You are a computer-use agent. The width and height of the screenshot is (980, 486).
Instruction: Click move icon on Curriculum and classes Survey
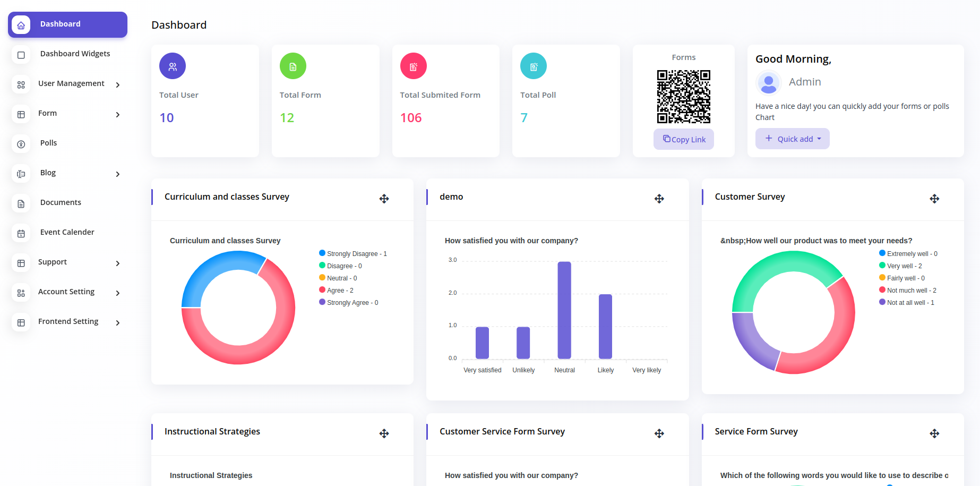point(384,199)
